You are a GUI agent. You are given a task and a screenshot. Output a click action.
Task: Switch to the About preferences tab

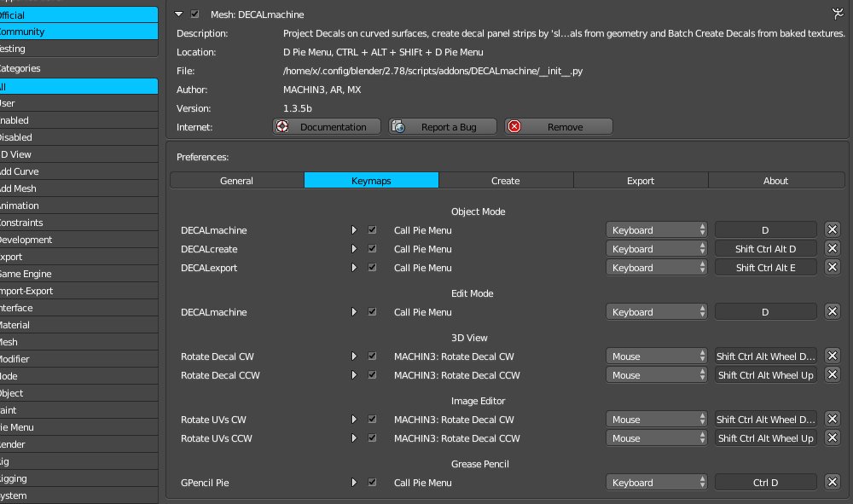pos(775,181)
